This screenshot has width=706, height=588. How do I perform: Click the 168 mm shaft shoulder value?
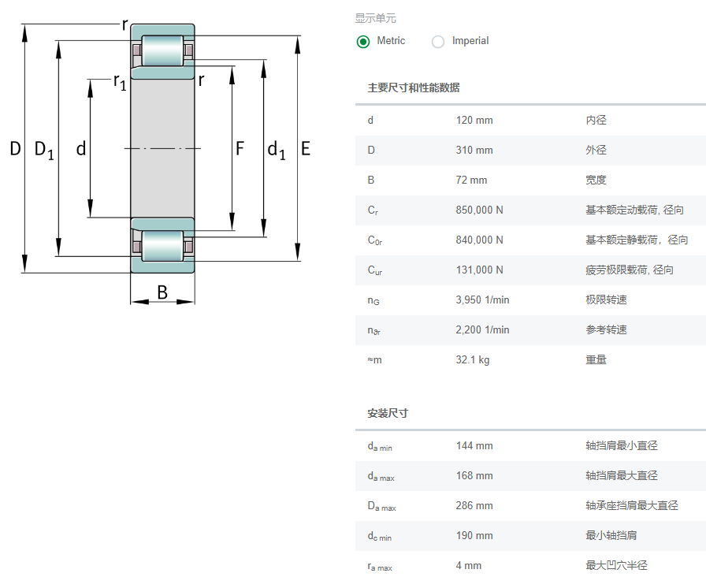click(474, 476)
